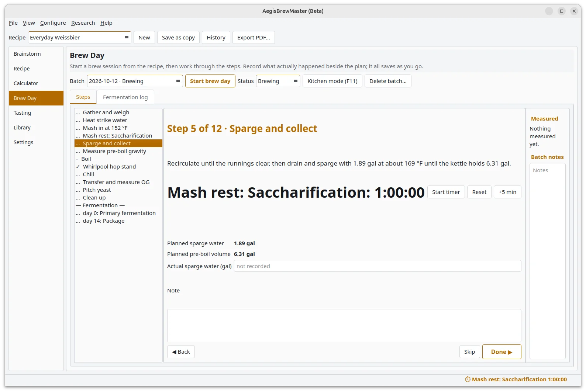Image resolution: width=586 pixels, height=392 pixels.
Task: Open the Calculator section
Action: (36, 83)
